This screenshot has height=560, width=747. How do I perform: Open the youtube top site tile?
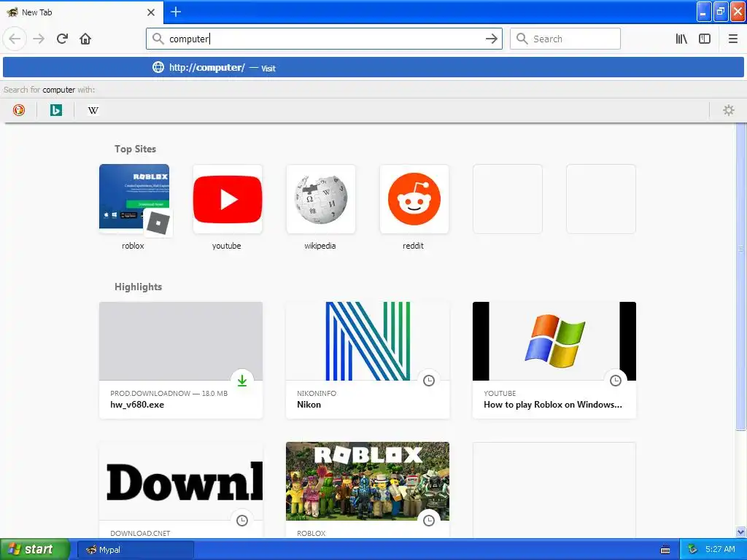[228, 199]
